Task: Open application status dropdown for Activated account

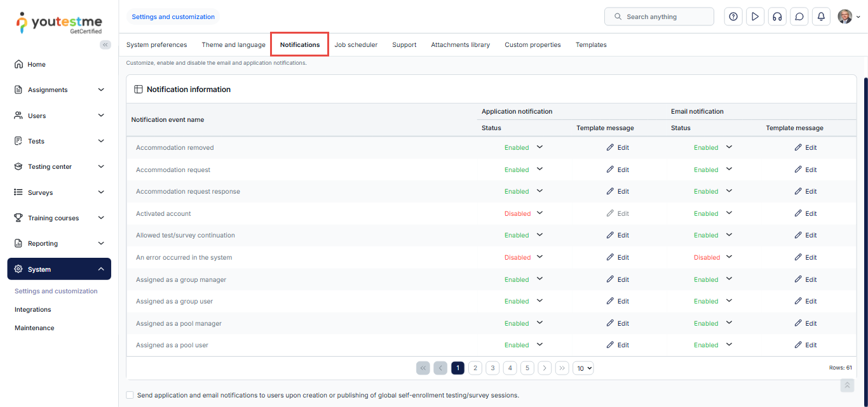Action: (x=539, y=213)
